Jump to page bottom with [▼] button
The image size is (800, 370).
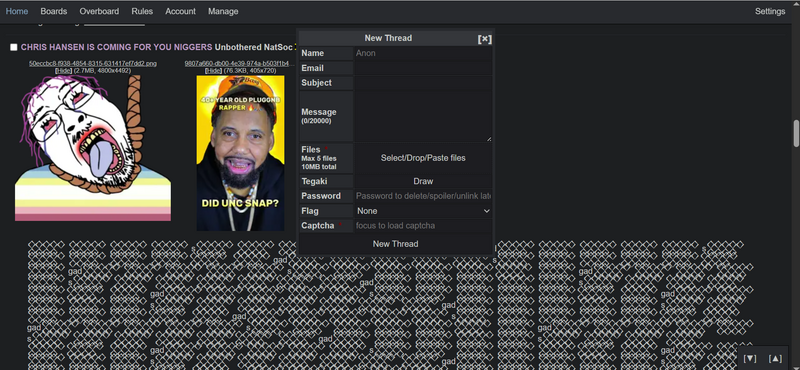point(750,359)
